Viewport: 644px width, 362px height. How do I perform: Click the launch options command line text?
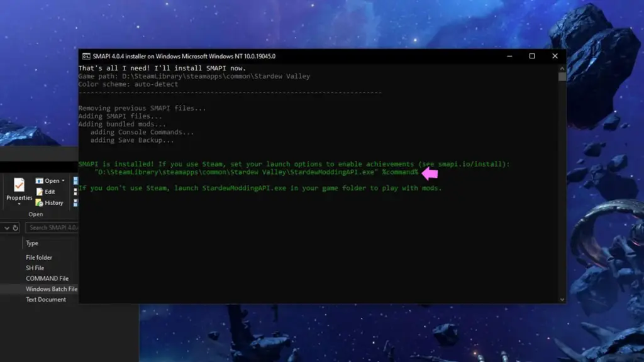click(x=257, y=172)
